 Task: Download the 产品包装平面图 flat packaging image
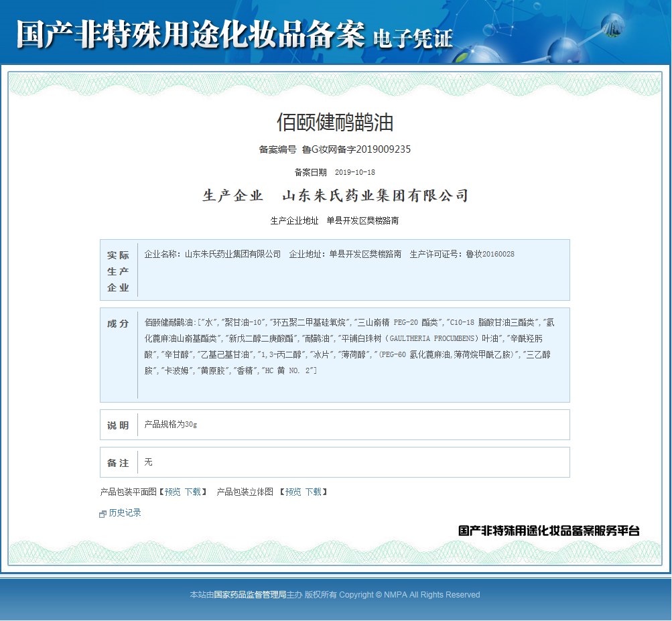[192, 491]
